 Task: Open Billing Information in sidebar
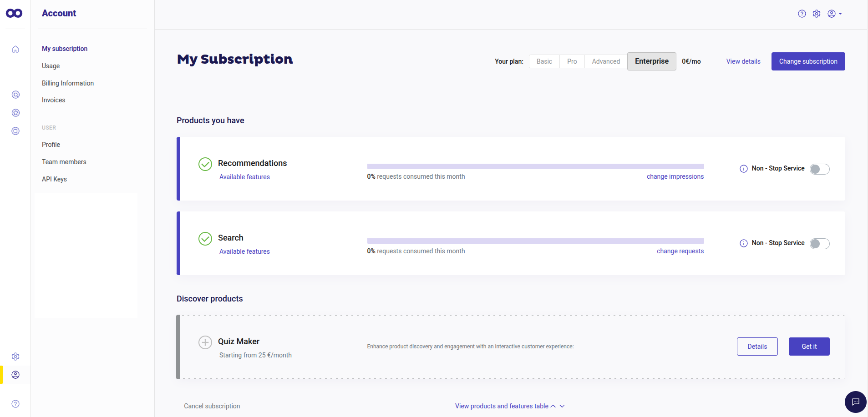pyautogui.click(x=68, y=83)
